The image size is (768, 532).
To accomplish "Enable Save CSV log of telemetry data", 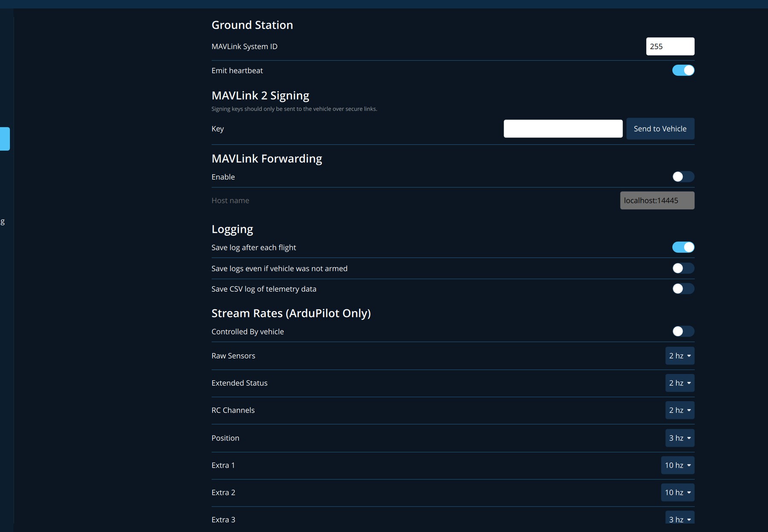I will [683, 289].
